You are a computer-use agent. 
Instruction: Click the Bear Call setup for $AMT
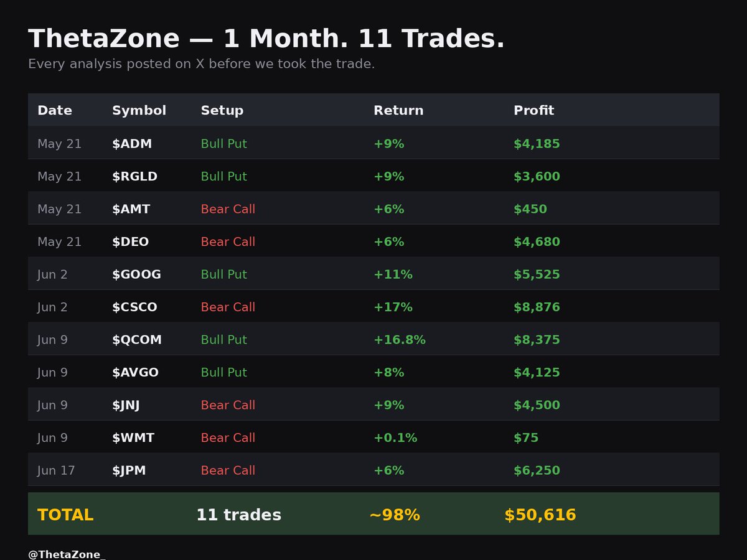(x=228, y=209)
